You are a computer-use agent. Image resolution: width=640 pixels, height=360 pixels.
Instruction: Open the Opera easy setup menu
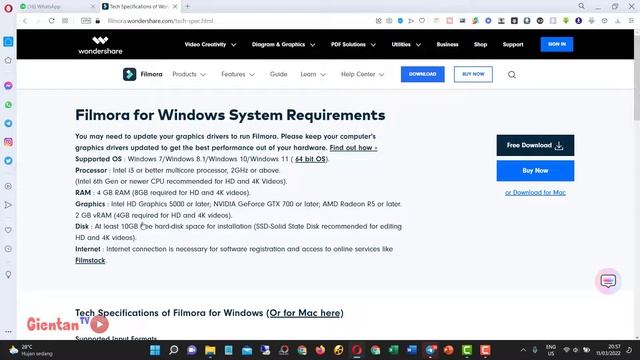pos(631,21)
